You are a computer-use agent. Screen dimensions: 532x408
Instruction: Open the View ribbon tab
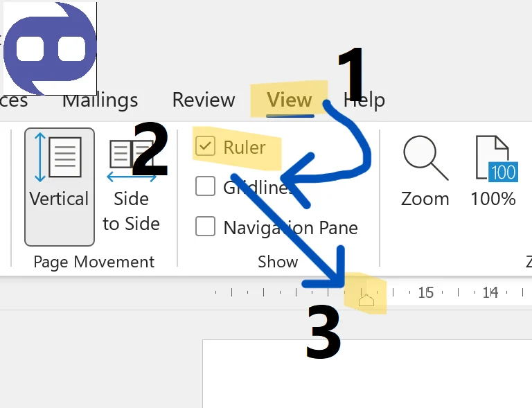[x=290, y=100]
